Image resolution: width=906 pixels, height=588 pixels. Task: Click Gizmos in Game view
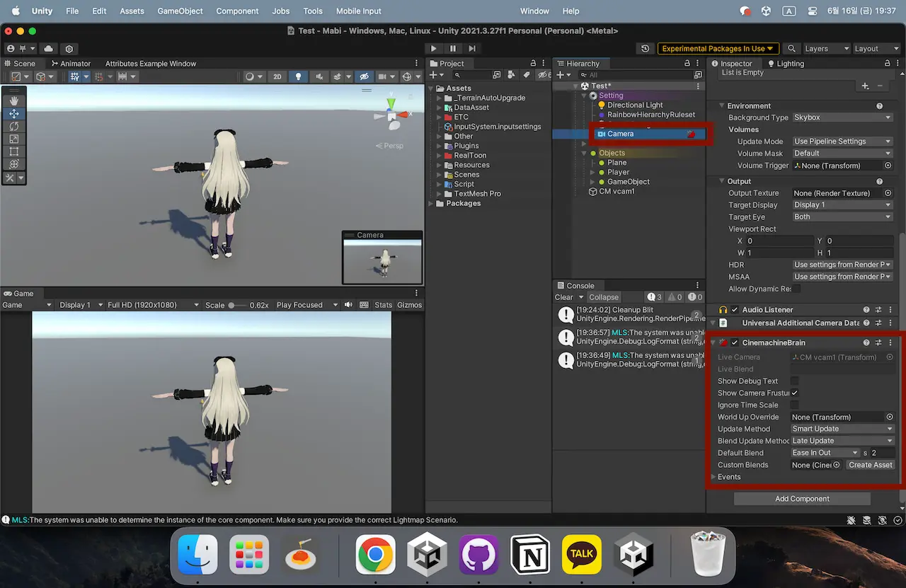click(409, 305)
